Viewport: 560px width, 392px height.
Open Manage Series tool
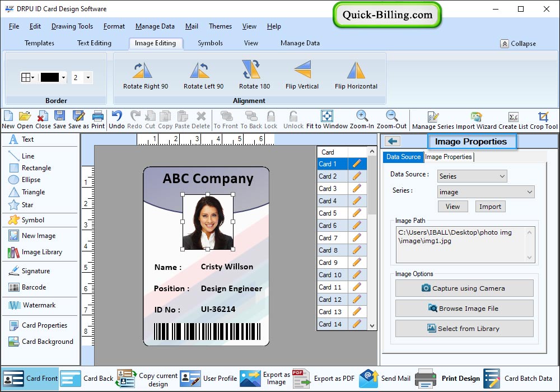(433, 120)
